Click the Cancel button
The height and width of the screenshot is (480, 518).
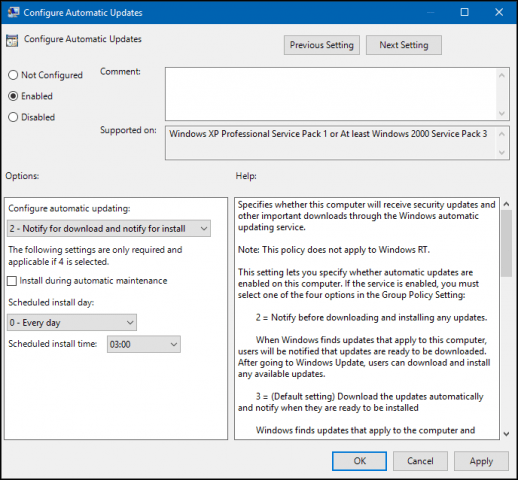click(x=420, y=461)
